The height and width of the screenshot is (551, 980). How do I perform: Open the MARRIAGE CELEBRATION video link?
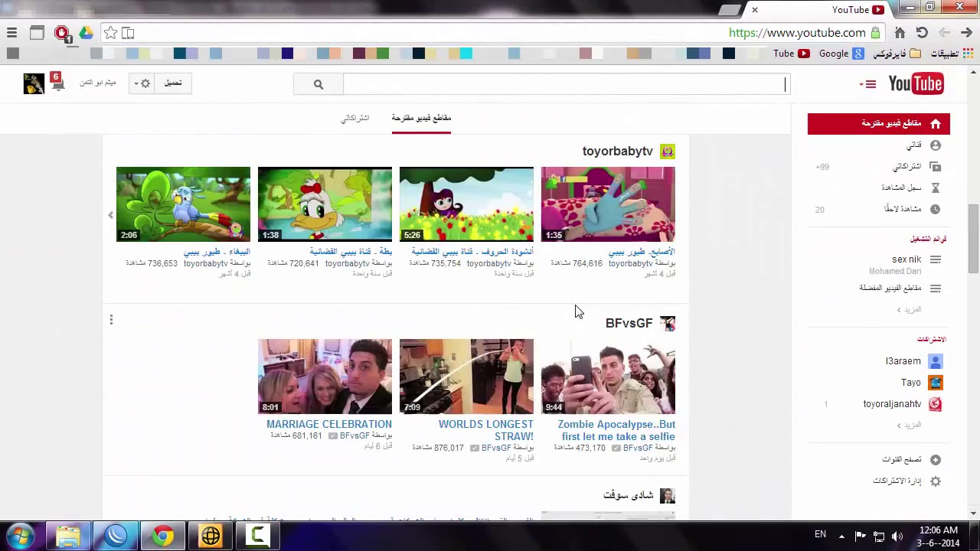pyautogui.click(x=329, y=424)
